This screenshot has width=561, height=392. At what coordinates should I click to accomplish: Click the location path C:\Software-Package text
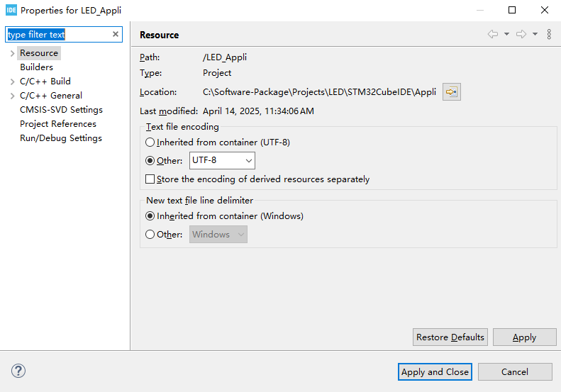coord(319,92)
